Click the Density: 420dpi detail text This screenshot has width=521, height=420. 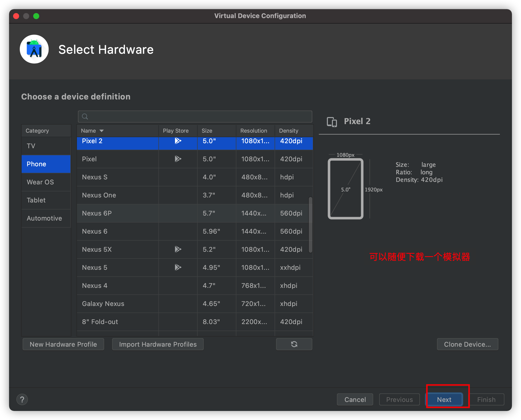419,180
